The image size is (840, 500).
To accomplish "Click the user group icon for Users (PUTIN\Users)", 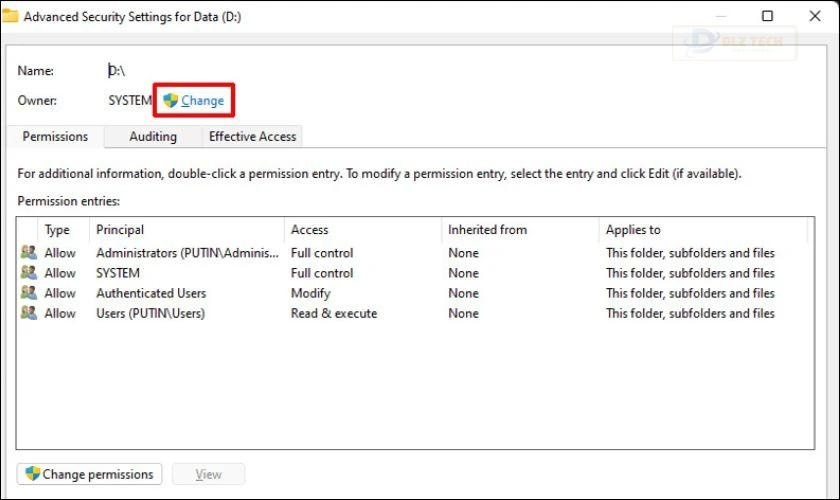I will point(28,313).
